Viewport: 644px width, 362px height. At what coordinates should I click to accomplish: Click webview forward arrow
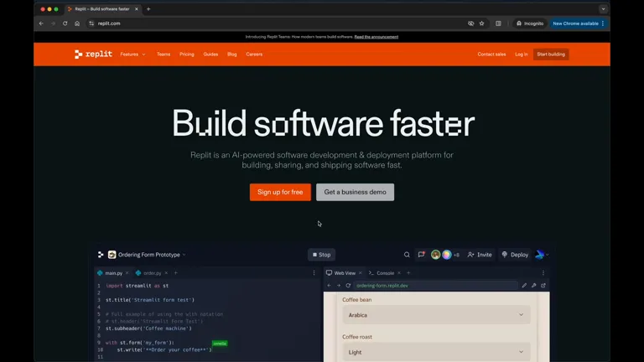click(339, 285)
